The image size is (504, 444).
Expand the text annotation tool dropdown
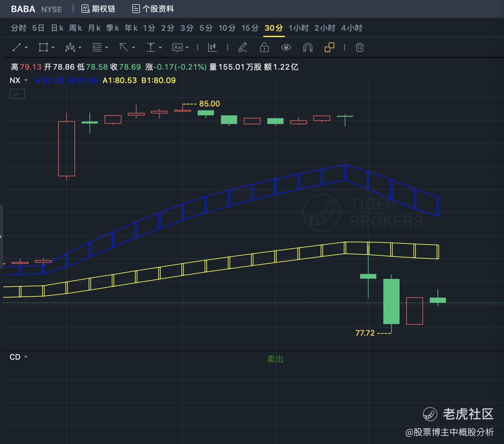tap(187, 48)
